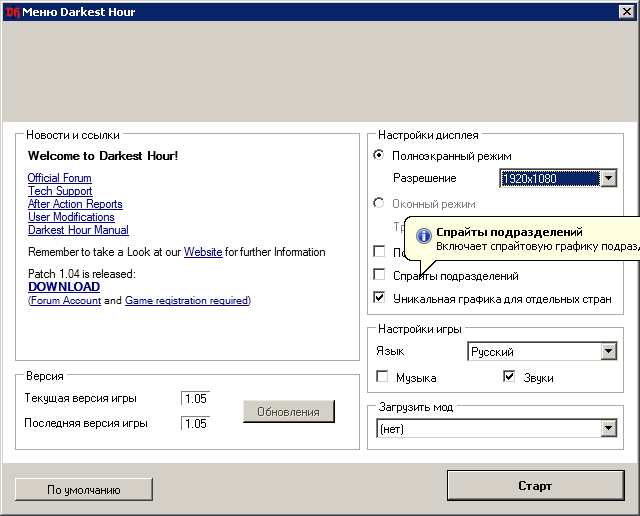The height and width of the screenshot is (516, 640).
Task: Uncheck Уникальная графика для отдельных стран
Action: point(380,297)
